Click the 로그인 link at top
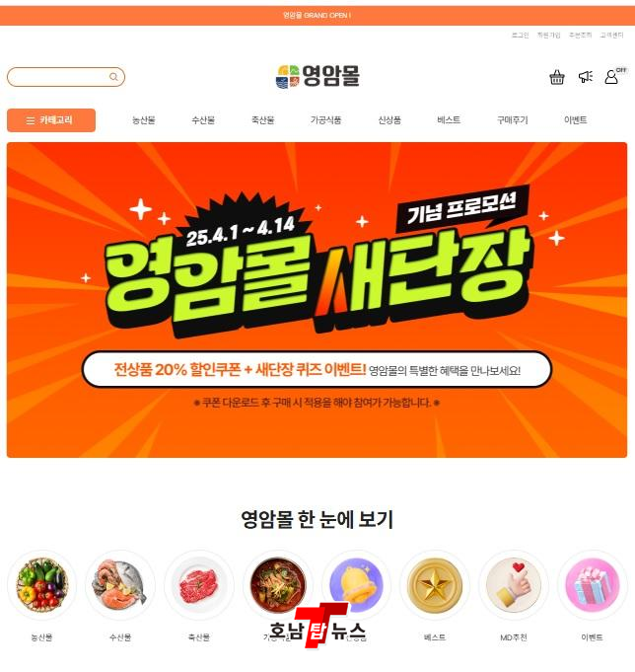This screenshot has width=635, height=672. coord(521,36)
